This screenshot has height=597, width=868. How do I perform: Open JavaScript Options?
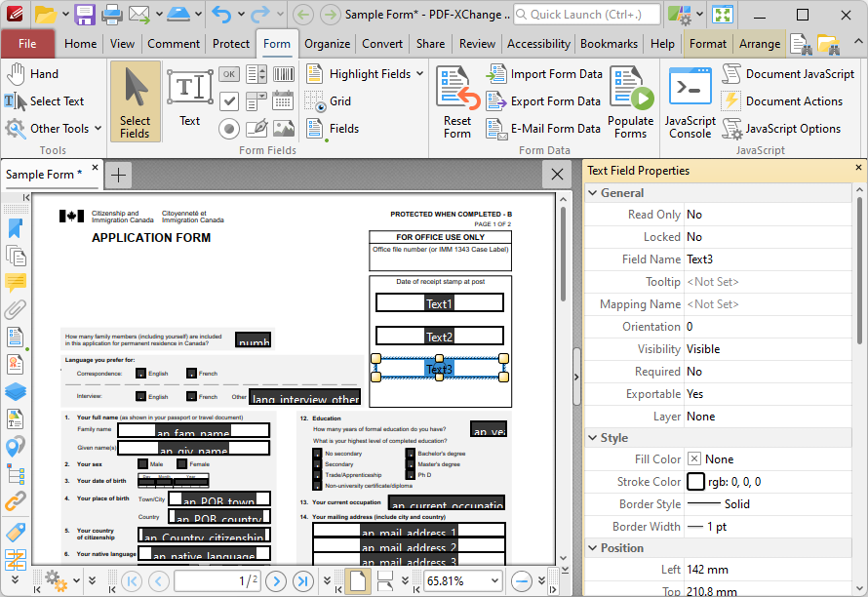781,129
